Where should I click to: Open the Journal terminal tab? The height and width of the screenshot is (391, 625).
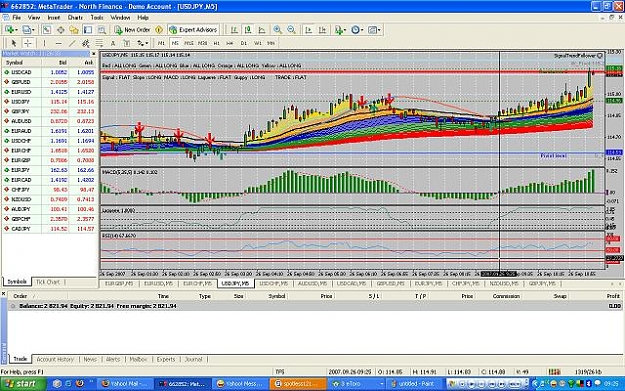[x=193, y=359]
